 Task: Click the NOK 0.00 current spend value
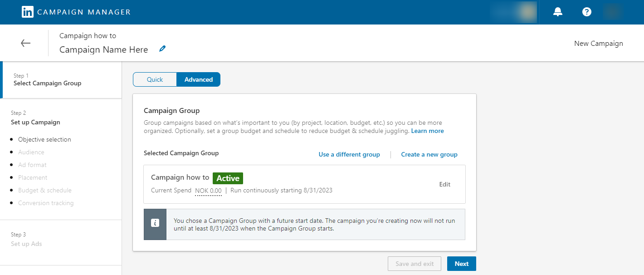(208, 190)
